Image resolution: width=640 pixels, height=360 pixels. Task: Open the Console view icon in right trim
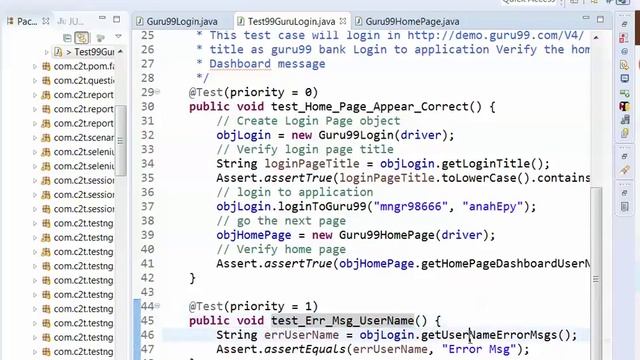(x=624, y=78)
